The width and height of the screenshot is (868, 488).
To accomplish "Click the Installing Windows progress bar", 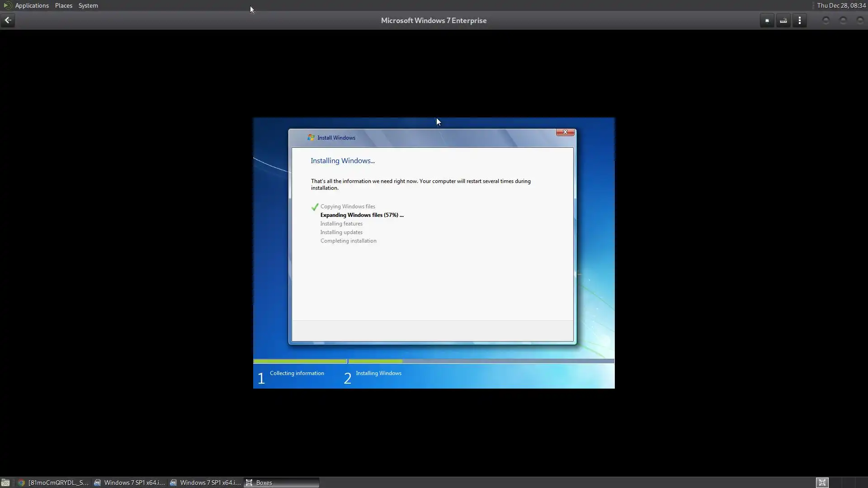I will [x=481, y=361].
